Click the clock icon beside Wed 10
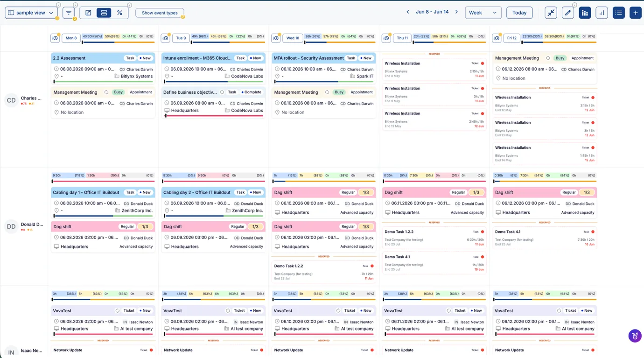 click(x=276, y=38)
